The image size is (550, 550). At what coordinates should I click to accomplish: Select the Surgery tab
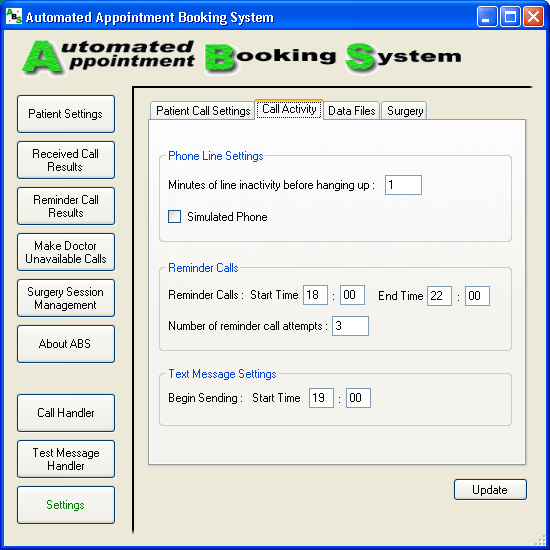(x=404, y=111)
